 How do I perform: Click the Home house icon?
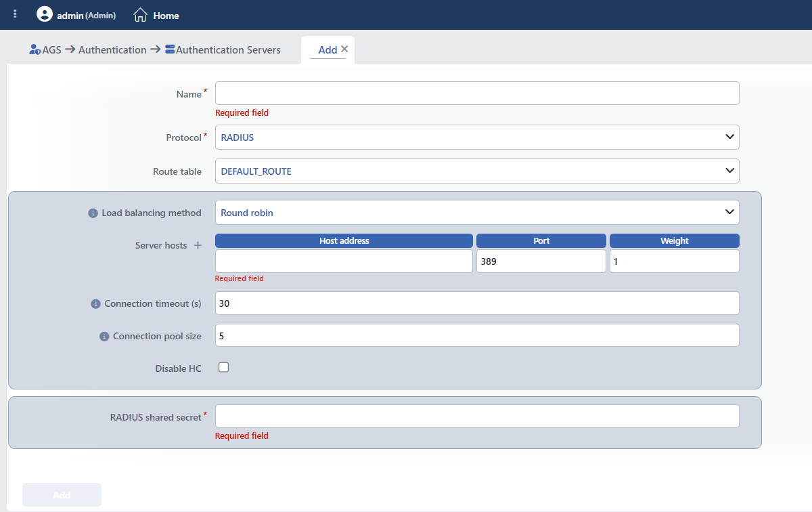click(x=140, y=14)
